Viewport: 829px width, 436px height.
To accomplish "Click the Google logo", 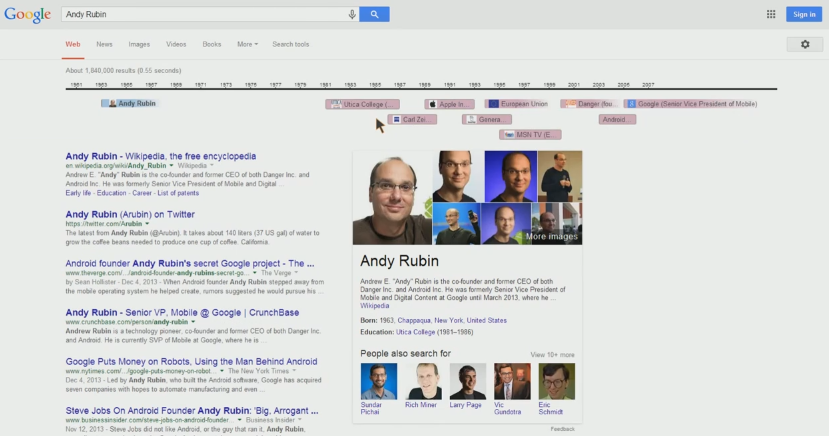I will [x=27, y=14].
